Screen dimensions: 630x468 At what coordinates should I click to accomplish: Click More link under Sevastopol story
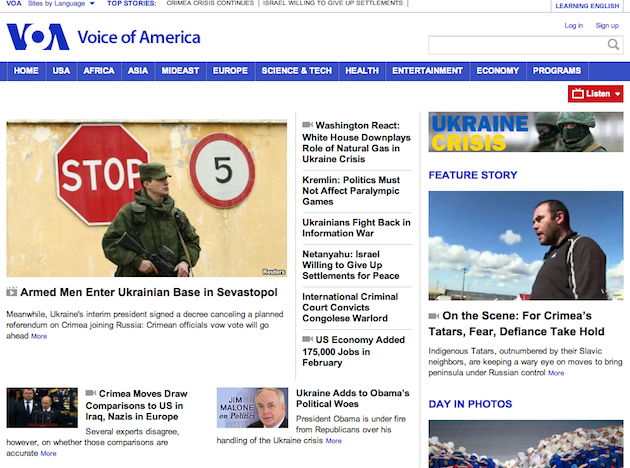[39, 336]
